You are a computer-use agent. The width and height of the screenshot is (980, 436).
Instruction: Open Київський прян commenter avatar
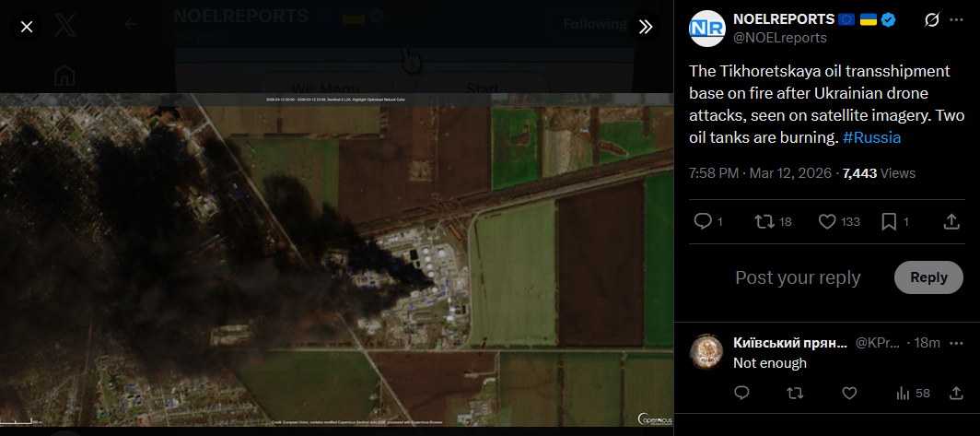706,351
